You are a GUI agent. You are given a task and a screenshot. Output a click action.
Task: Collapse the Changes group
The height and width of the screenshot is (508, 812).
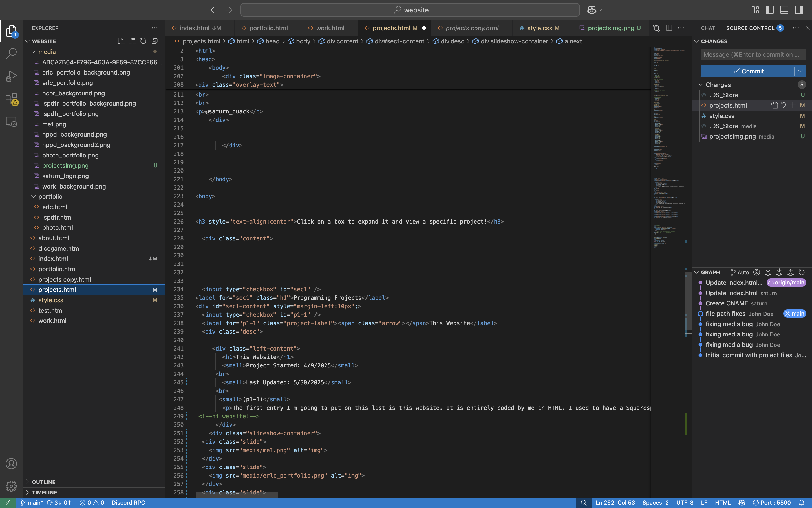(x=701, y=85)
